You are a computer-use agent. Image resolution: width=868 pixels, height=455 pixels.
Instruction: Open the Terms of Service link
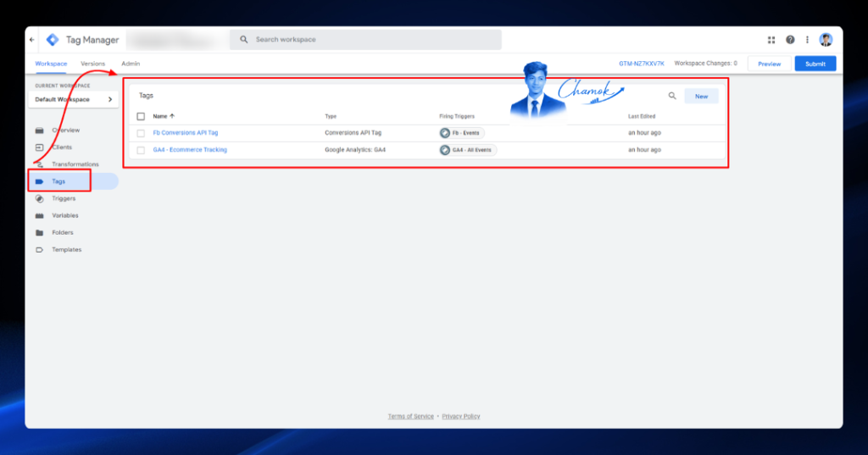click(x=411, y=416)
